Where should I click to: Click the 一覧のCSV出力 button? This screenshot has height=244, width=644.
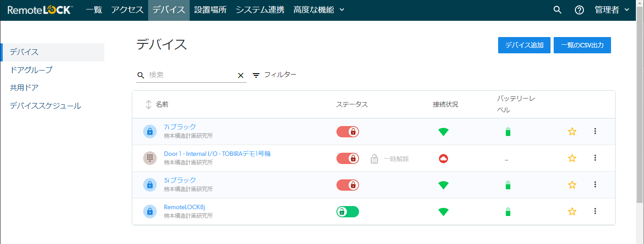click(582, 45)
